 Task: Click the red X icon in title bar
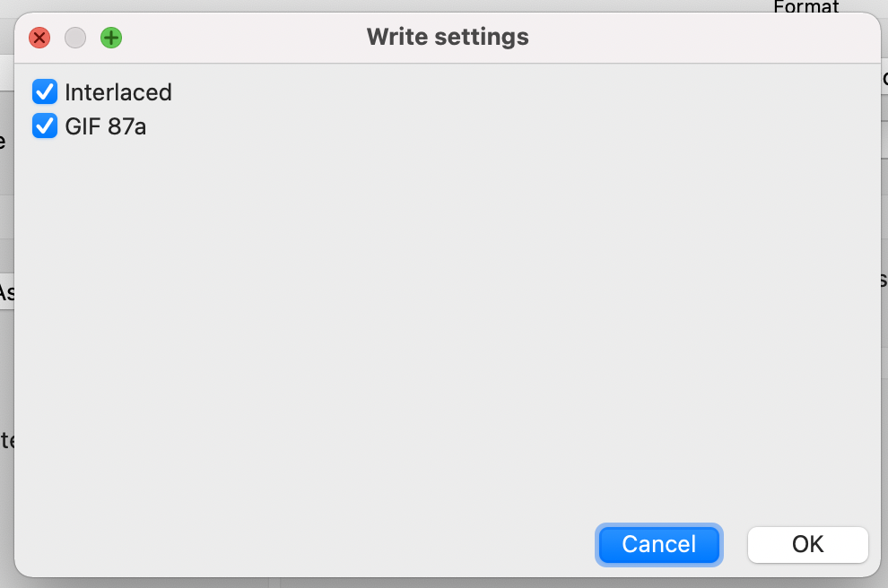pos(39,38)
